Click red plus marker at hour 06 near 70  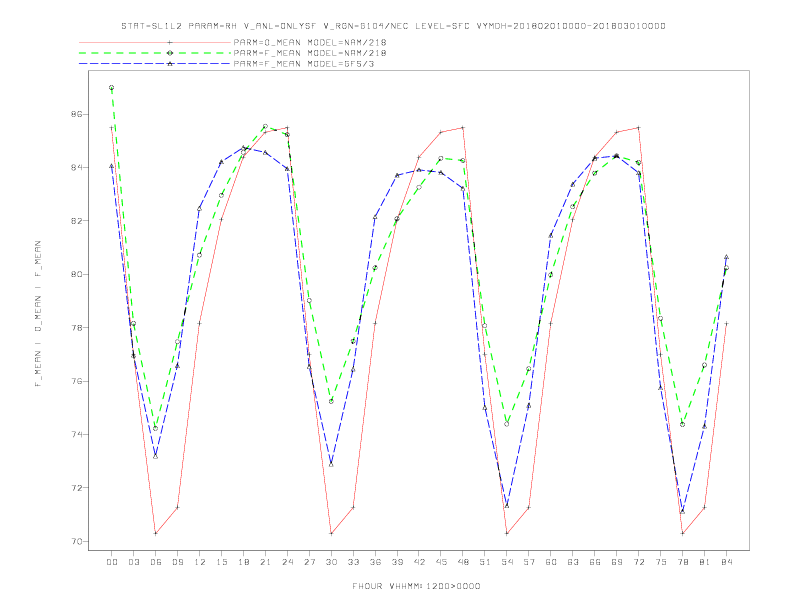point(156,533)
